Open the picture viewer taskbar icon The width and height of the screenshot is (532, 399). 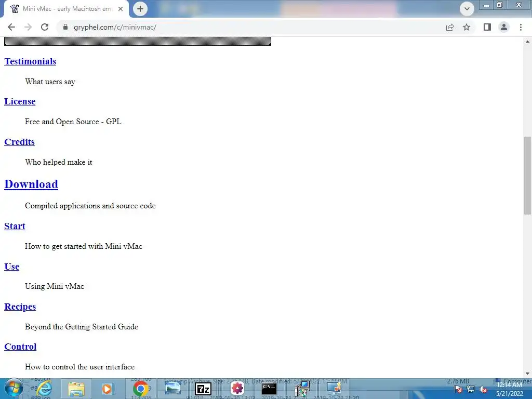pos(172,389)
